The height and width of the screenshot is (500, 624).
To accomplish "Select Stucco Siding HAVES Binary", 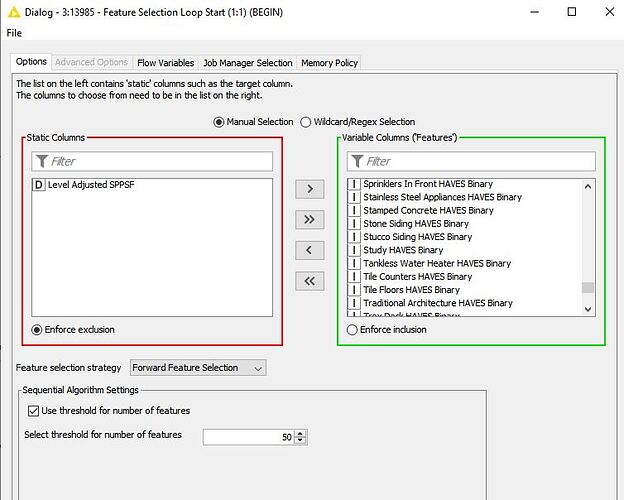I will [x=417, y=237].
